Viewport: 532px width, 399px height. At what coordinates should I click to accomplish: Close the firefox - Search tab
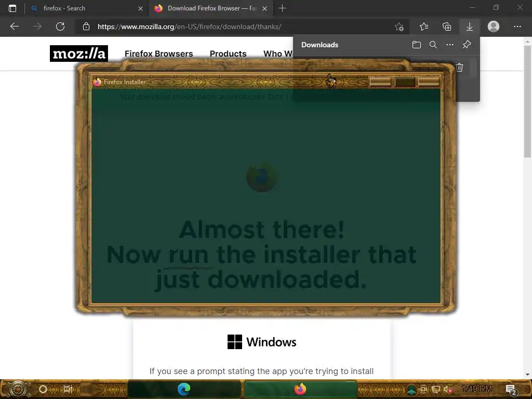coord(140,8)
